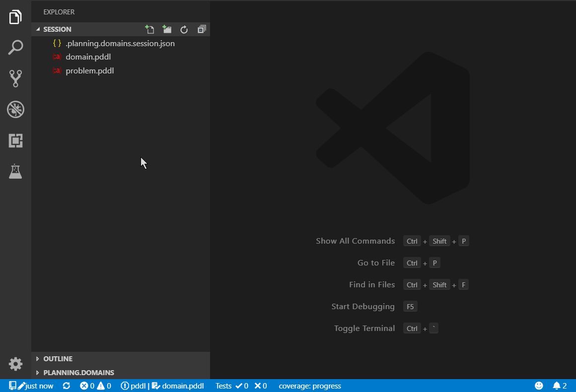The height and width of the screenshot is (392, 576).
Task: Click the New Folder icon in SESSION
Action: 167,29
